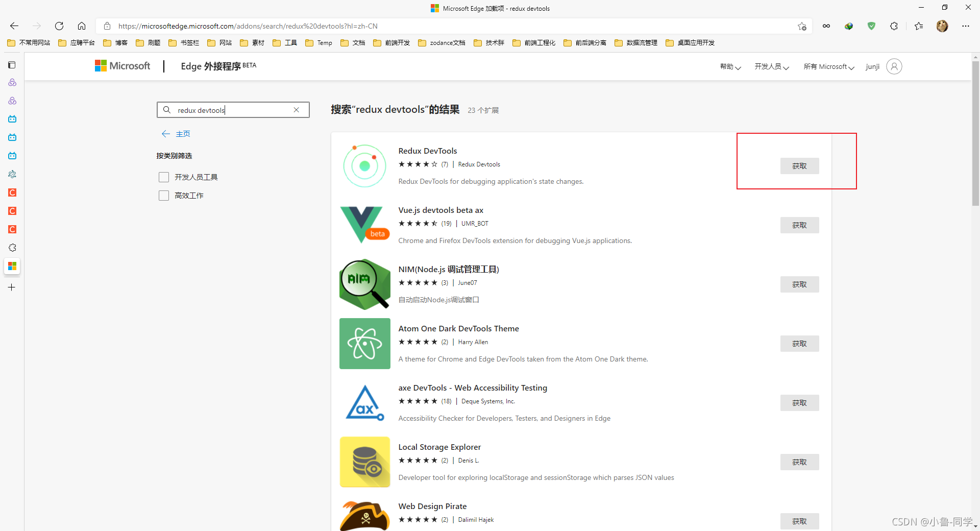Check the 开发人员工具 filter checkbox
The width and height of the screenshot is (980, 531).
[x=164, y=177]
